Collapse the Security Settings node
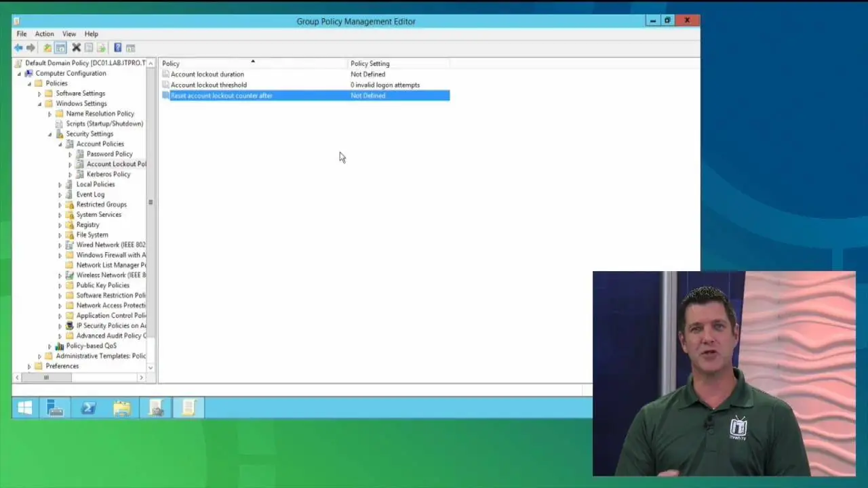The width and height of the screenshot is (868, 488). pos(50,134)
